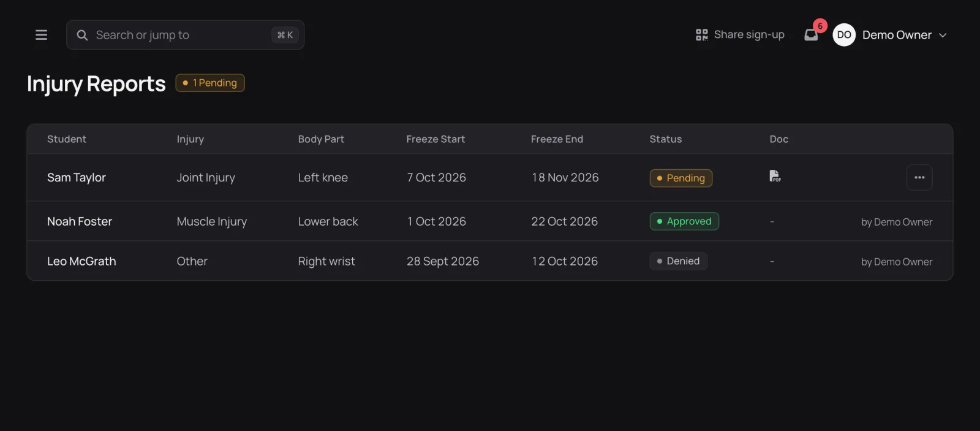Viewport: 980px width, 431px height.
Task: Click freeze end 22 Oct 2026
Action: pos(565,221)
